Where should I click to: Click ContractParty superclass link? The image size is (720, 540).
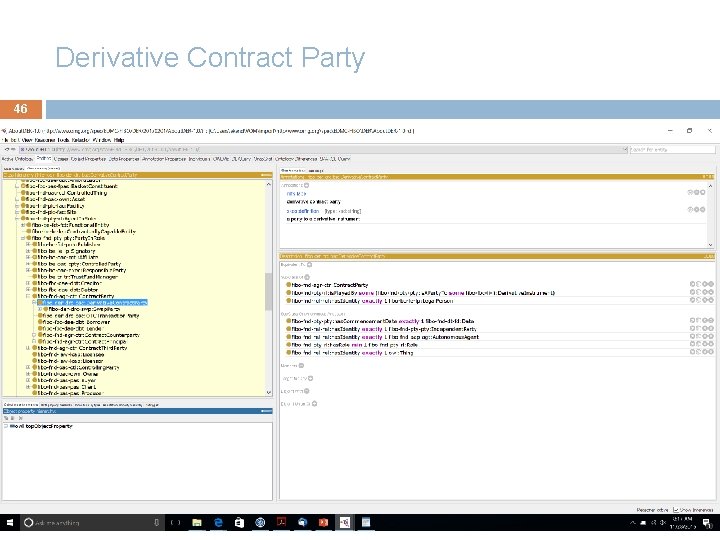(330, 285)
